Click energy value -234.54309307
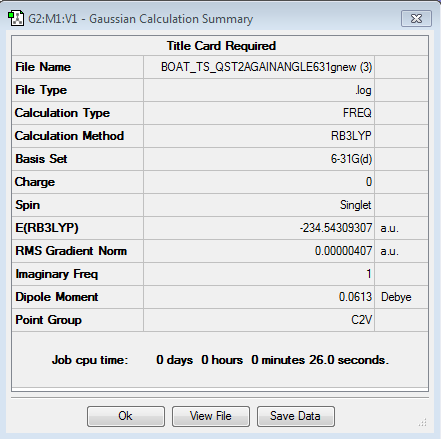This screenshot has width=441, height=439. 336,228
